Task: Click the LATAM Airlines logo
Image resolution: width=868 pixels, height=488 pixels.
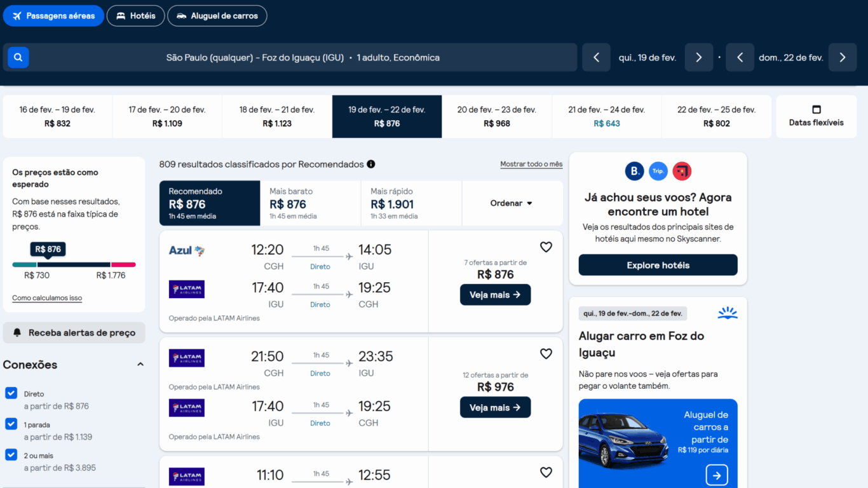Action: (x=186, y=289)
